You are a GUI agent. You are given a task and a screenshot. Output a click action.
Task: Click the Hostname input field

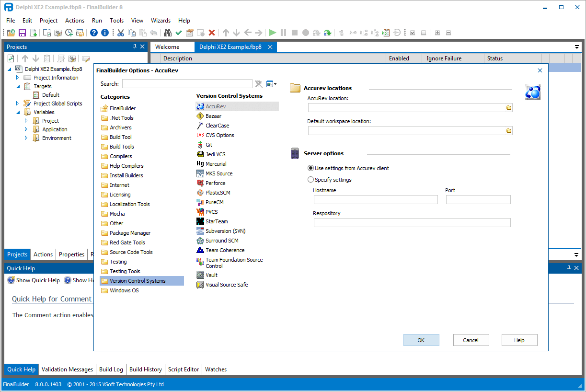coord(376,200)
